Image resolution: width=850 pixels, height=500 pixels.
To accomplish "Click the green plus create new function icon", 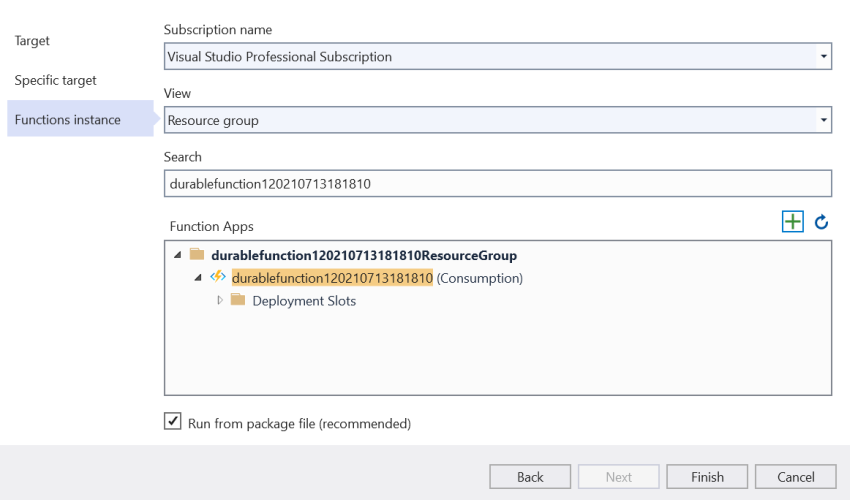I will [792, 222].
